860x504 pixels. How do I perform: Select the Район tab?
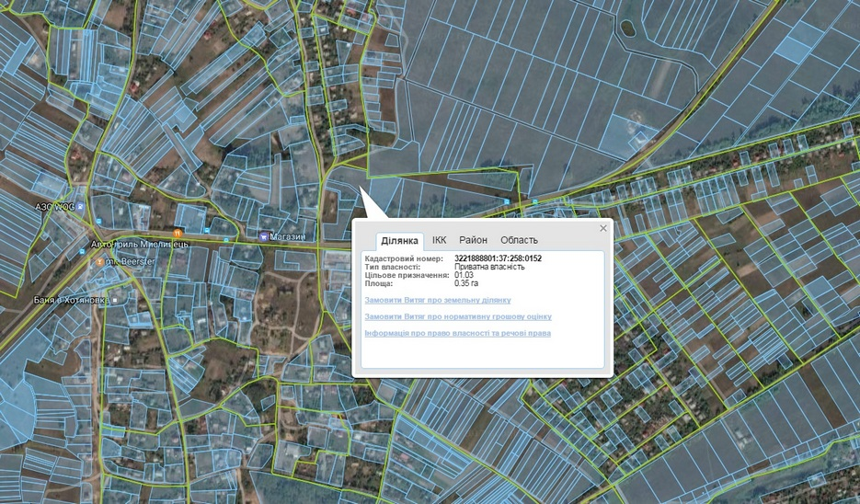pyautogui.click(x=473, y=240)
